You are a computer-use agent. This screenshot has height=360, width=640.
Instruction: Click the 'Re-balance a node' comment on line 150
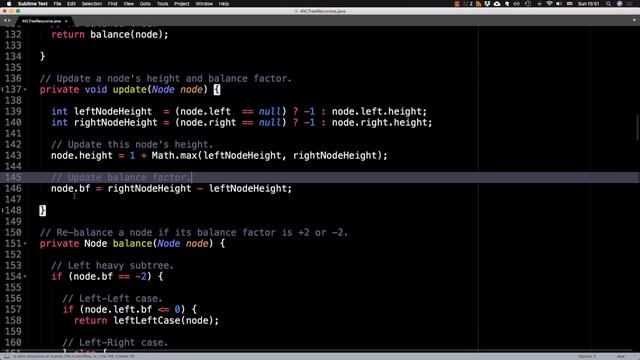(194, 233)
